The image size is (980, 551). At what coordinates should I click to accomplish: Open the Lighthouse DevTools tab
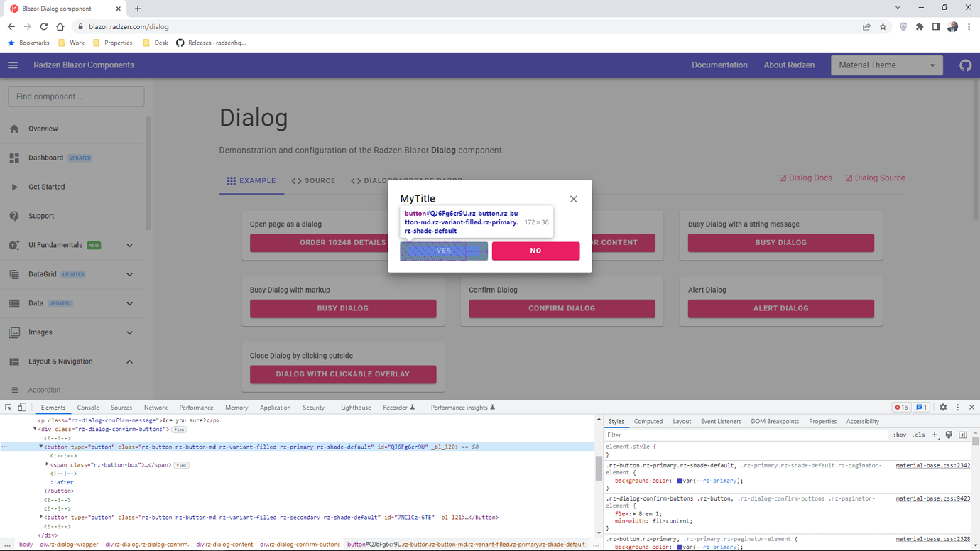pyautogui.click(x=356, y=408)
